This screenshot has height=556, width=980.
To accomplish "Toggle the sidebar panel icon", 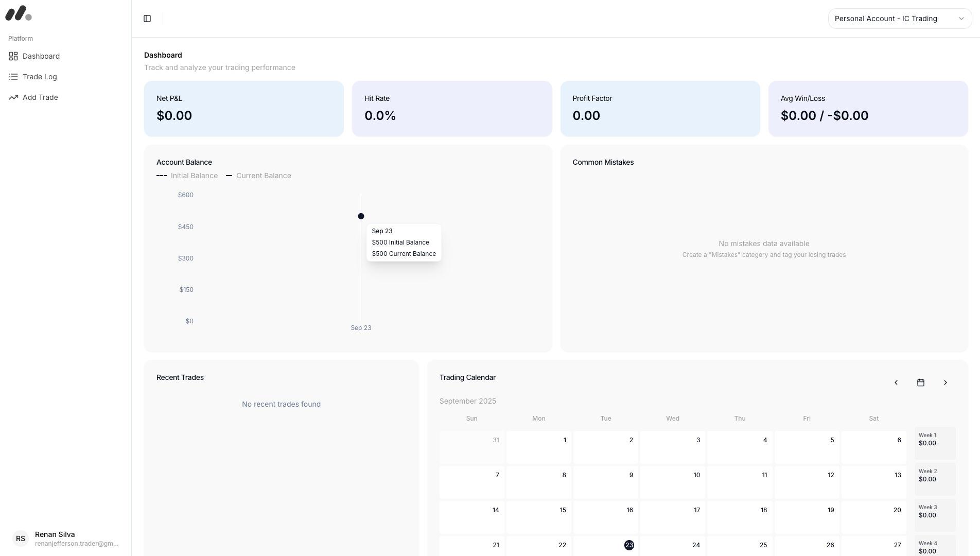I will pos(147,19).
